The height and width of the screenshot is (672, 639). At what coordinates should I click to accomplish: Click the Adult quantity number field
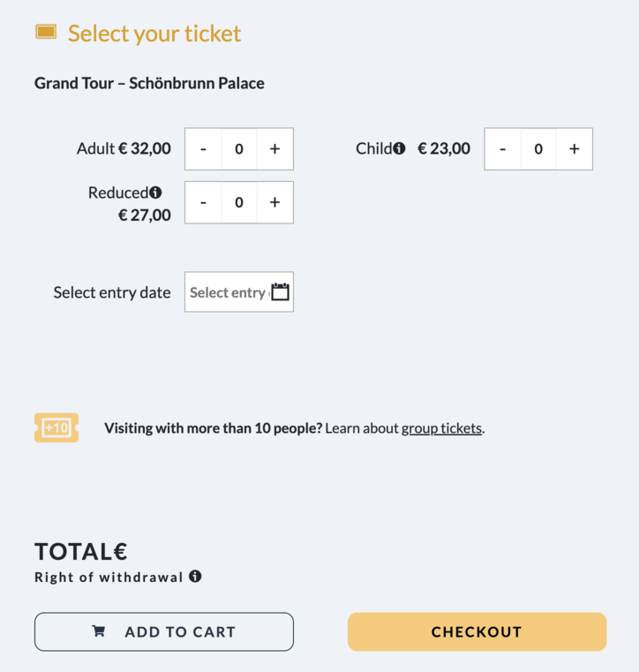pos(239,149)
